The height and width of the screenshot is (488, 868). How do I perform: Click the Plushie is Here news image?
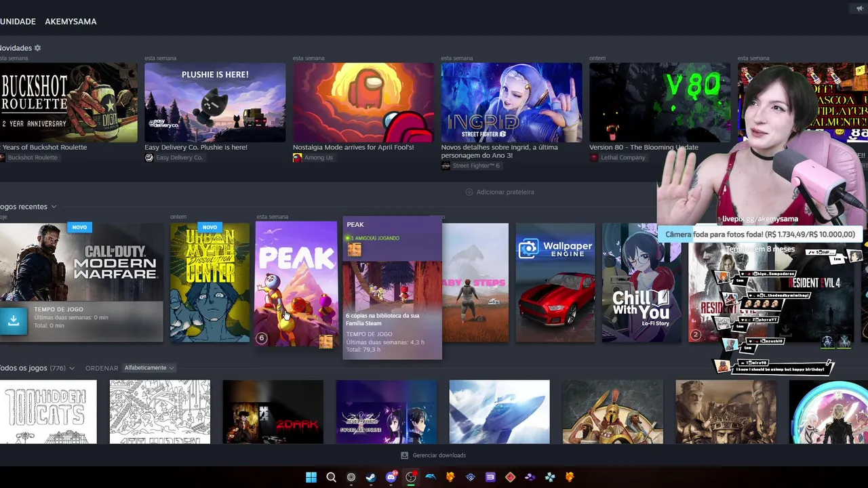pos(215,103)
